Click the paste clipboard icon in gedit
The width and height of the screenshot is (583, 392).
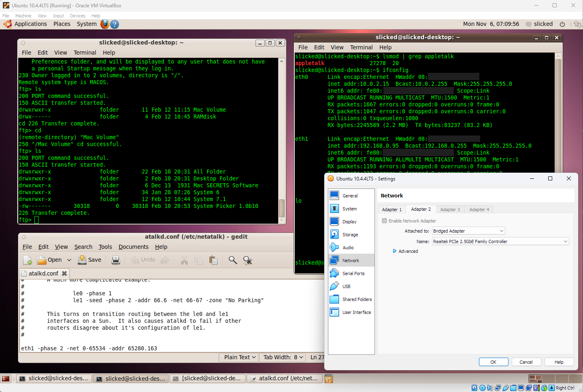click(213, 260)
